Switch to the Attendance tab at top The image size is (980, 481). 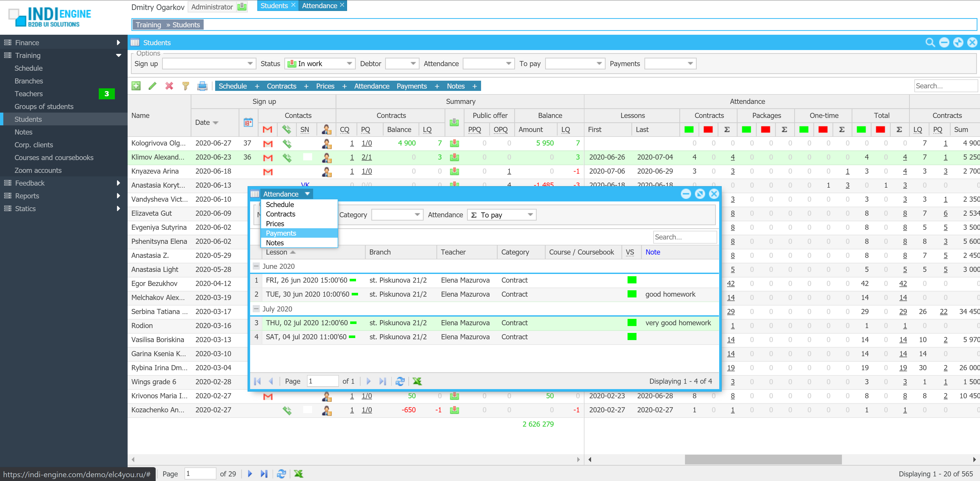(319, 6)
